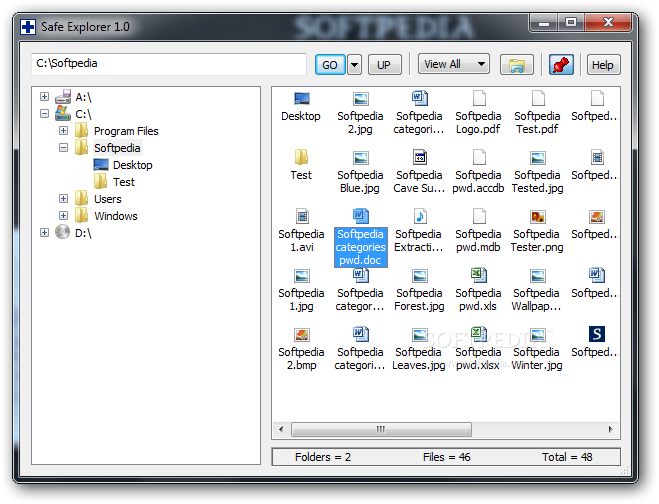Open the View All dropdown
The image size is (659, 504).
(454, 64)
